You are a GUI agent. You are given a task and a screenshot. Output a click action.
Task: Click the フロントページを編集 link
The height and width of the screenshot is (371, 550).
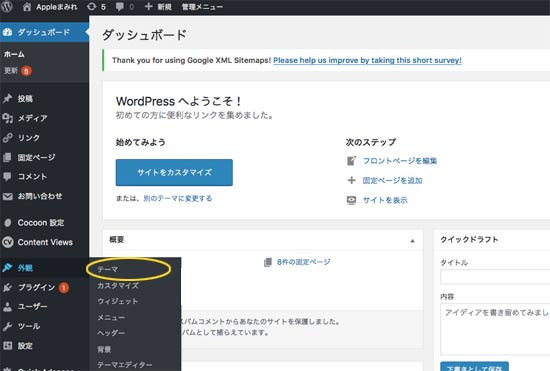[400, 161]
